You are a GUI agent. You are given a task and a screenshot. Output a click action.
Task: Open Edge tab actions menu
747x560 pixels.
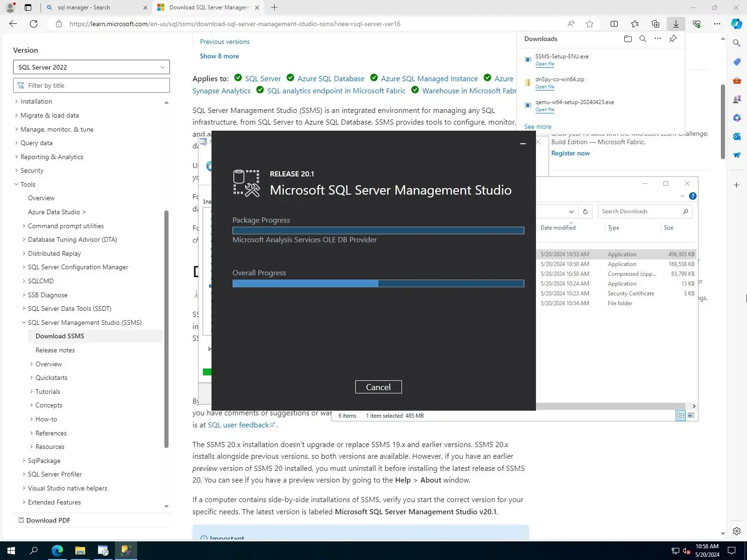pyautogui.click(x=28, y=7)
